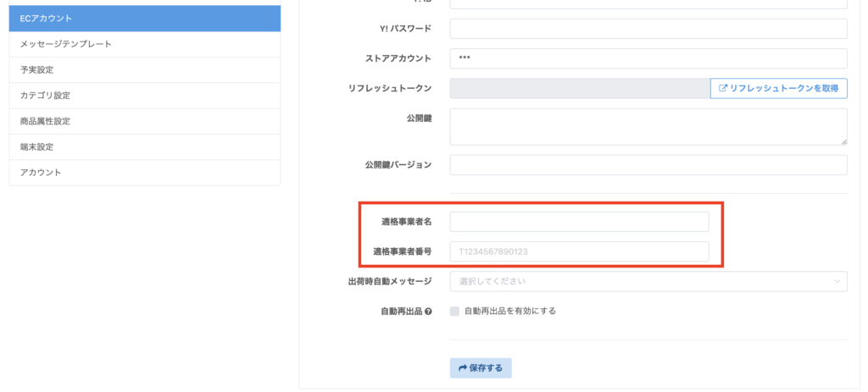Click the help icon beside 自動再出品
This screenshot has width=868, height=392.
click(x=428, y=312)
